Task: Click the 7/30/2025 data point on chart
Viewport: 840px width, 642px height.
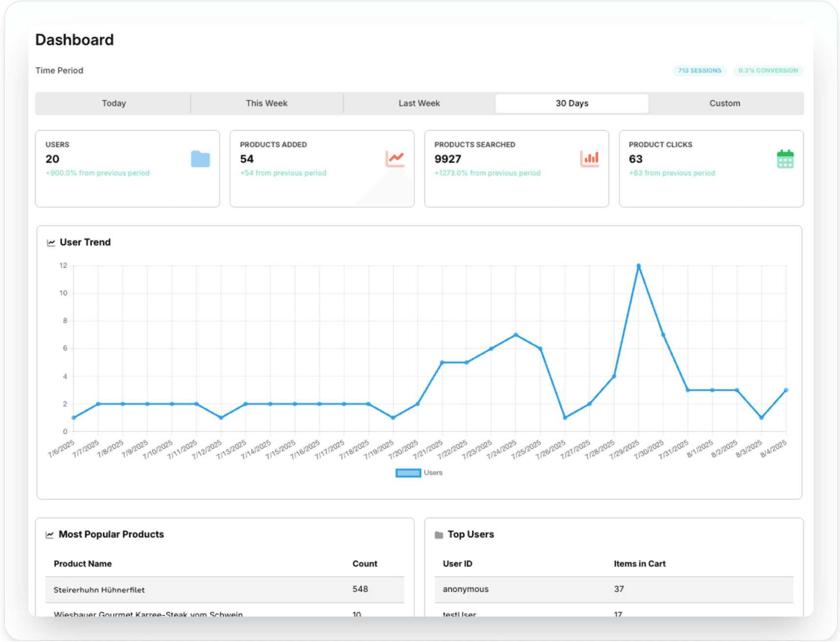Action: [x=663, y=335]
